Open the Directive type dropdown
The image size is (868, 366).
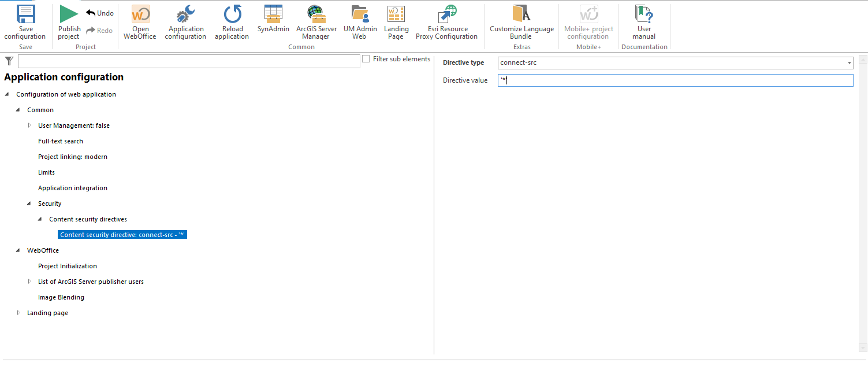coord(849,63)
